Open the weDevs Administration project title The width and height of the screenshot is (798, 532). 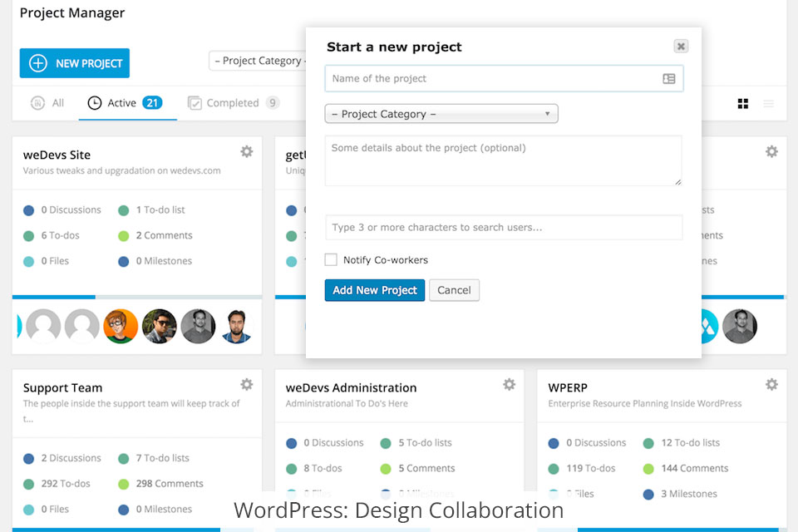point(351,388)
